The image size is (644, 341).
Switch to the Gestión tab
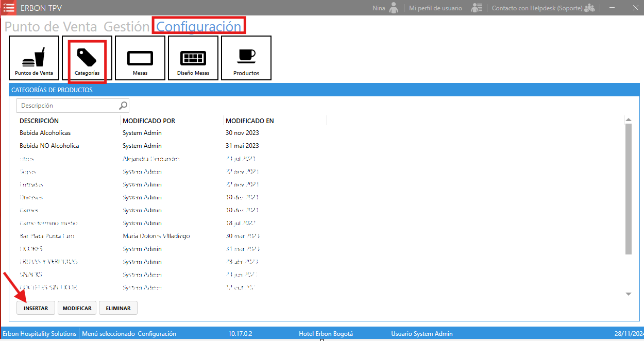(x=127, y=27)
